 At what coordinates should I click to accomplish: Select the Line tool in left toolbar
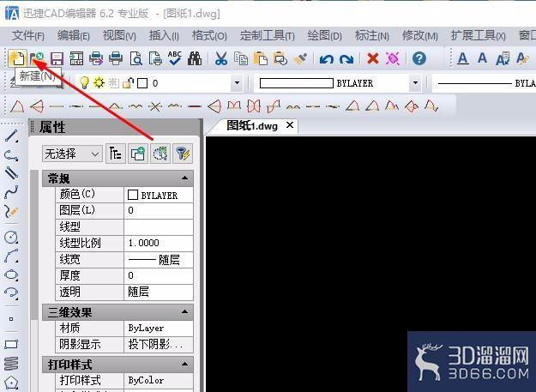coord(11,136)
